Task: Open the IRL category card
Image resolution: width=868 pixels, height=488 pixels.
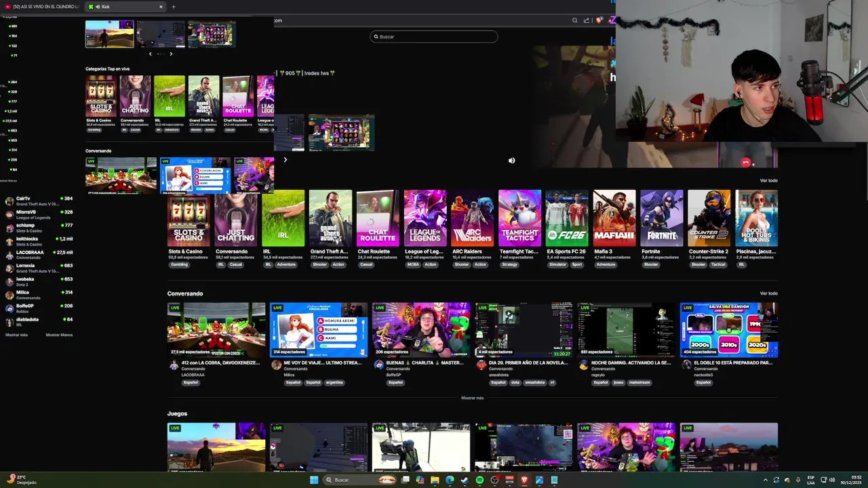Action: (x=283, y=218)
